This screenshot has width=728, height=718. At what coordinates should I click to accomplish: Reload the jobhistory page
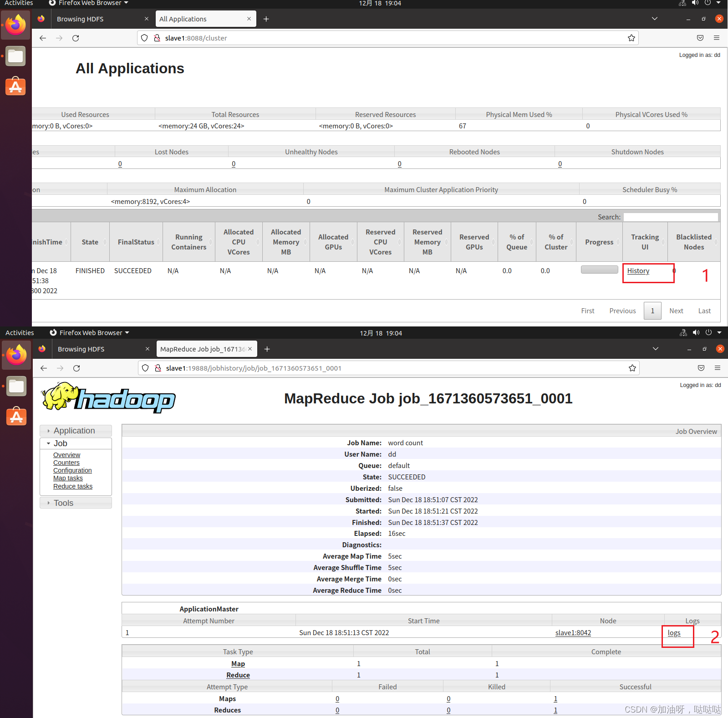(x=76, y=368)
